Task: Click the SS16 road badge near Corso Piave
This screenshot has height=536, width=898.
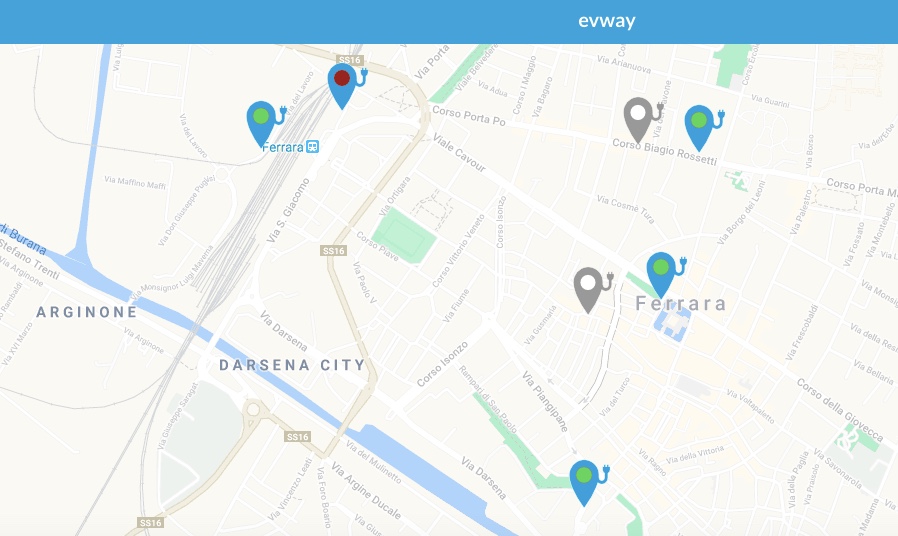Action: 333,251
